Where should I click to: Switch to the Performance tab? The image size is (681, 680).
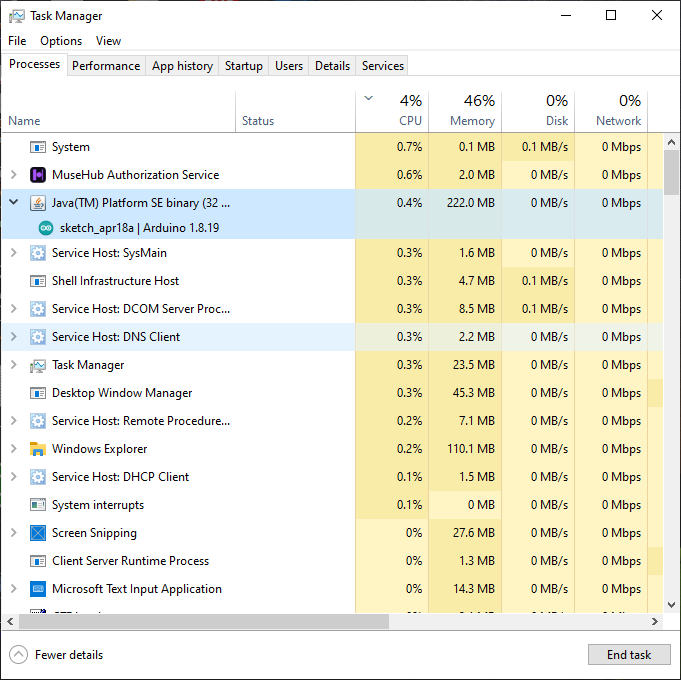click(x=106, y=66)
